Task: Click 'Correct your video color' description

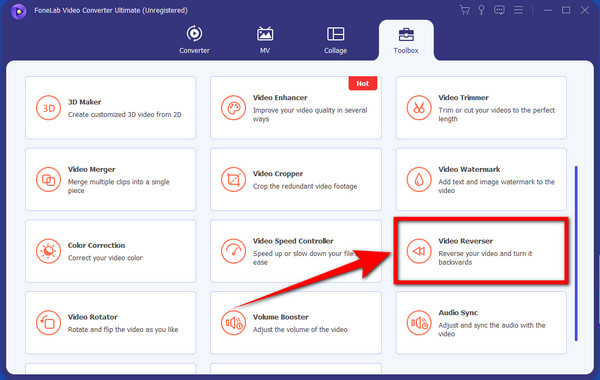Action: (105, 258)
